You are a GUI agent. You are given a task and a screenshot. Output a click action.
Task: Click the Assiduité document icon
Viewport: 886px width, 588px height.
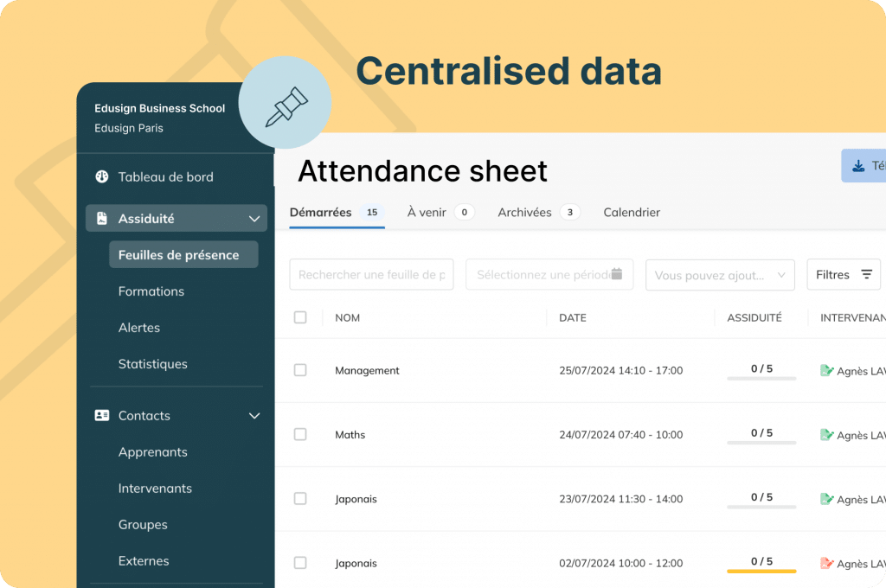click(102, 219)
